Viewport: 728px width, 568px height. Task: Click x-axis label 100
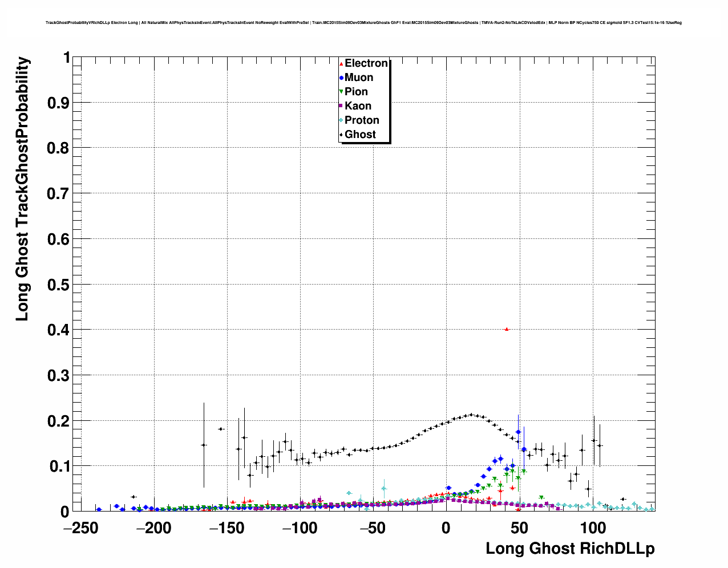[x=592, y=528]
